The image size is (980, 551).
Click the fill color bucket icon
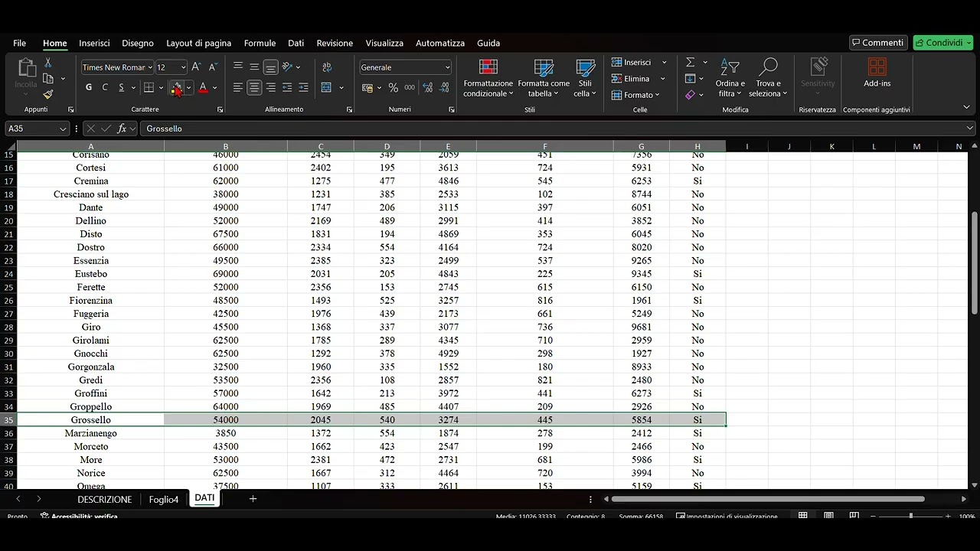pyautogui.click(x=177, y=88)
